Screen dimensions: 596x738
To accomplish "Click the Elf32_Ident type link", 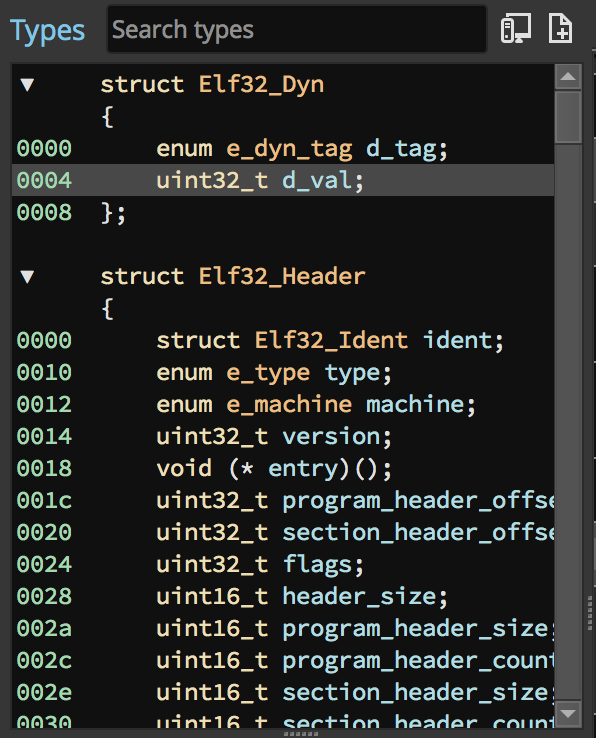I will 331,341.
